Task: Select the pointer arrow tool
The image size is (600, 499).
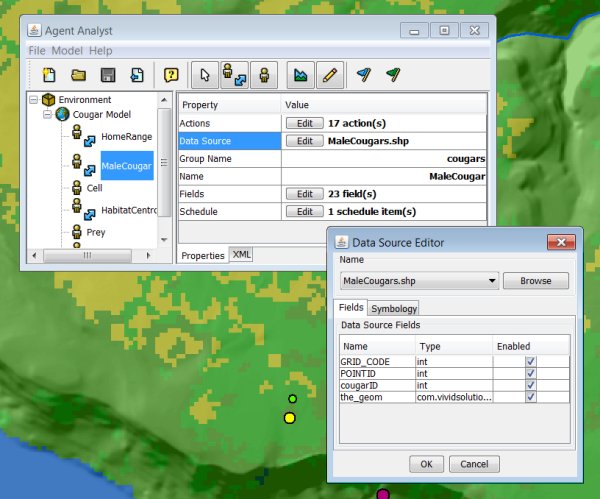Action: pos(205,75)
